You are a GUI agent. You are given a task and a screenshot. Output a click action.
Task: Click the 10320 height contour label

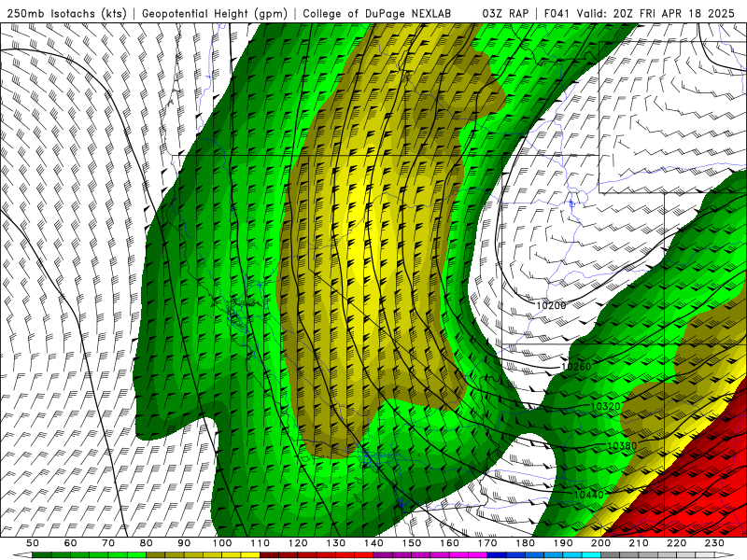coord(605,406)
